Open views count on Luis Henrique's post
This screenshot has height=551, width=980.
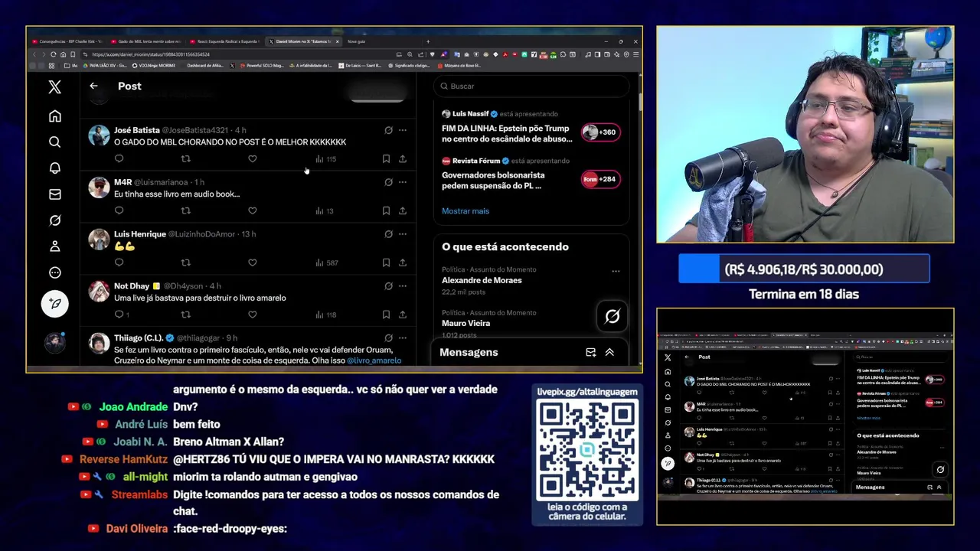tap(326, 263)
